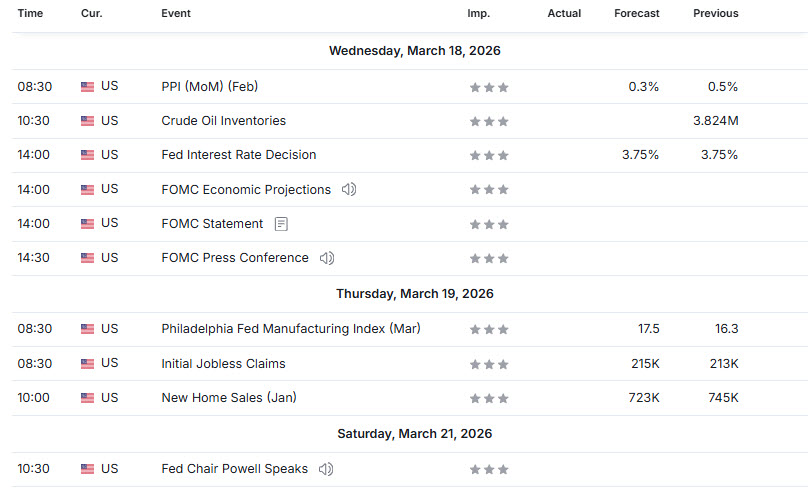
Task: Click speaker icon next to Fed Chair Powell Speaks
Action: tap(326, 469)
